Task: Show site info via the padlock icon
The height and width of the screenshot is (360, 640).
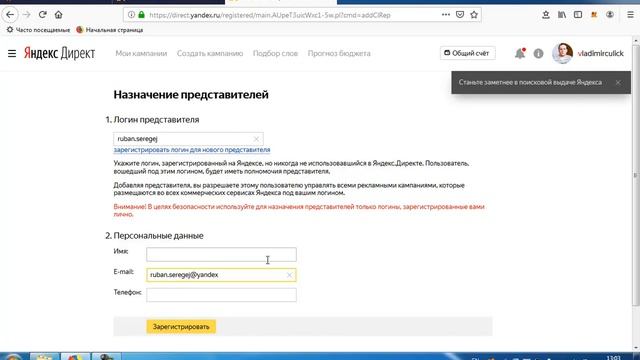Action: pyautogui.click(x=141, y=15)
